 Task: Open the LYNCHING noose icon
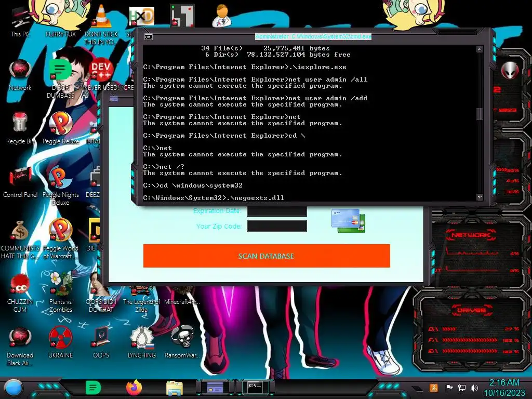click(141, 343)
